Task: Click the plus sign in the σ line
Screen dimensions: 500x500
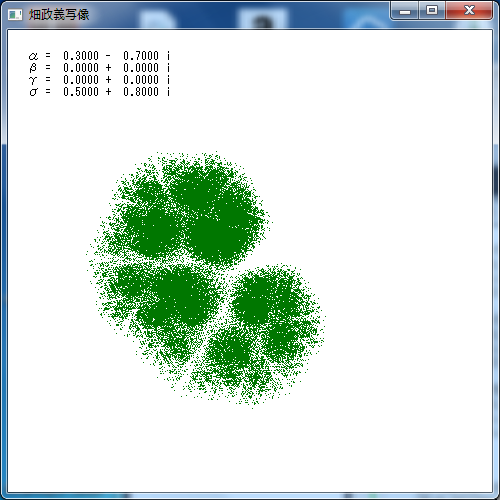Action: [x=108, y=92]
